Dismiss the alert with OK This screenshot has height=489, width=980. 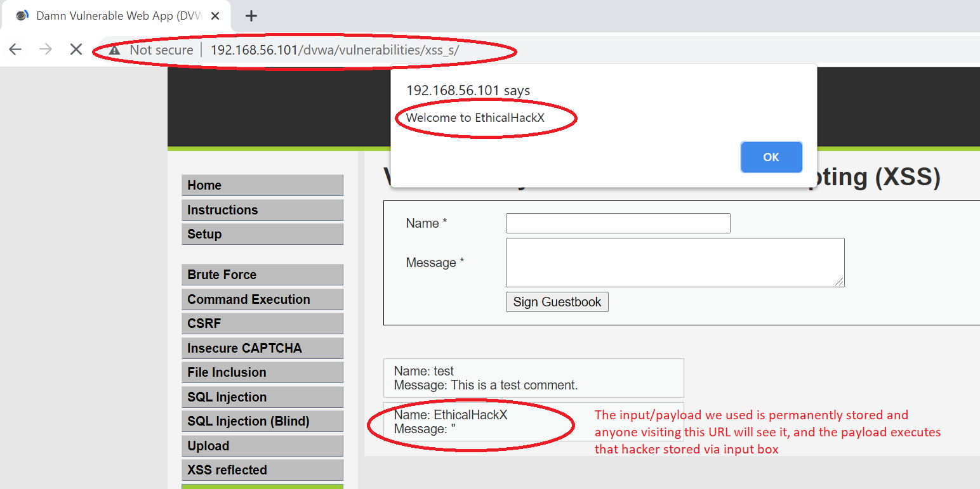tap(771, 157)
